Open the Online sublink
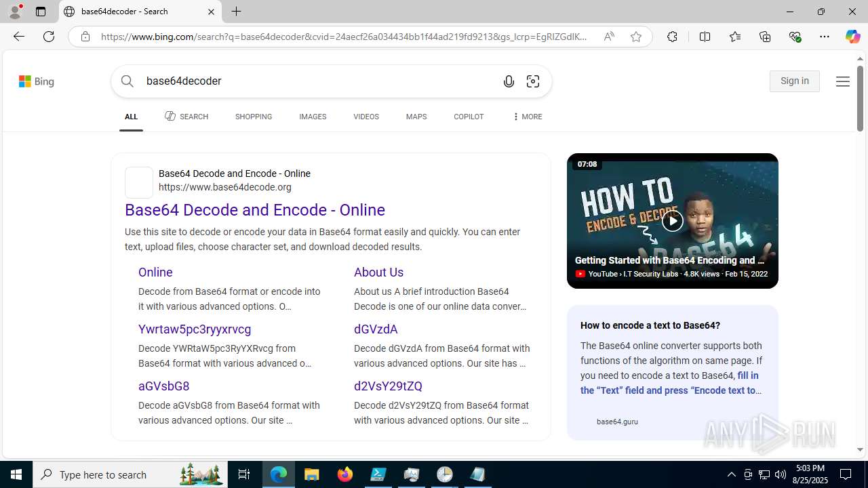The width and height of the screenshot is (868, 488). [x=155, y=272]
